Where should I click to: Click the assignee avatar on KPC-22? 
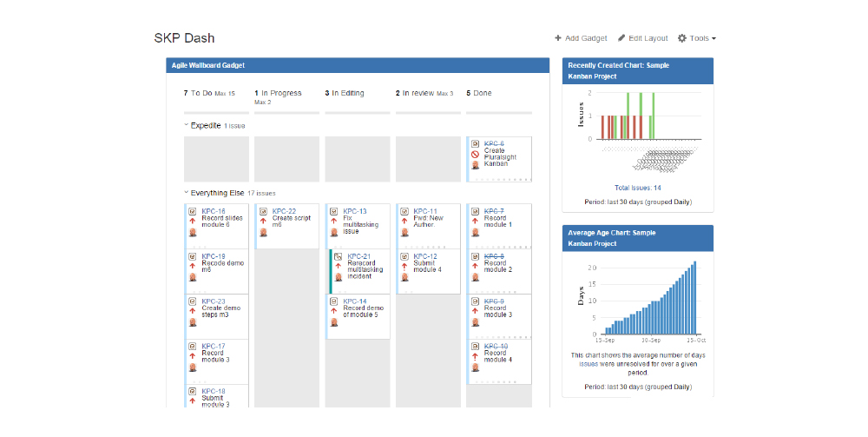[264, 232]
